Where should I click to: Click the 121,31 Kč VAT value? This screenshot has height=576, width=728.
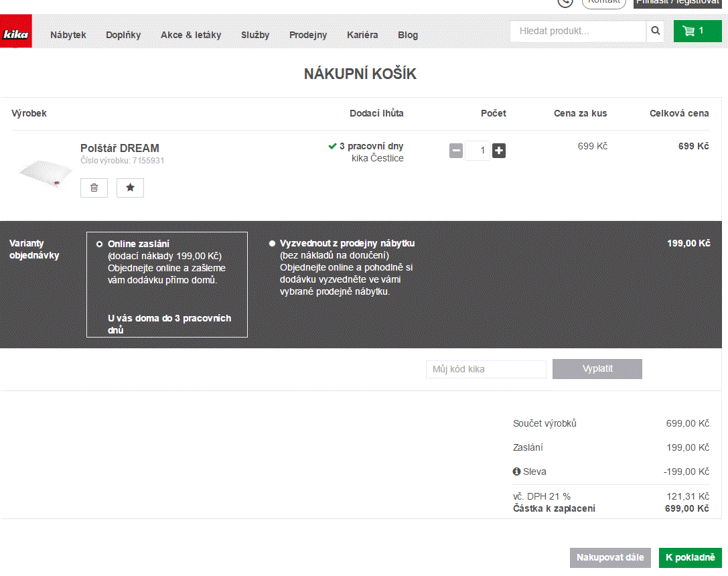coord(688,496)
